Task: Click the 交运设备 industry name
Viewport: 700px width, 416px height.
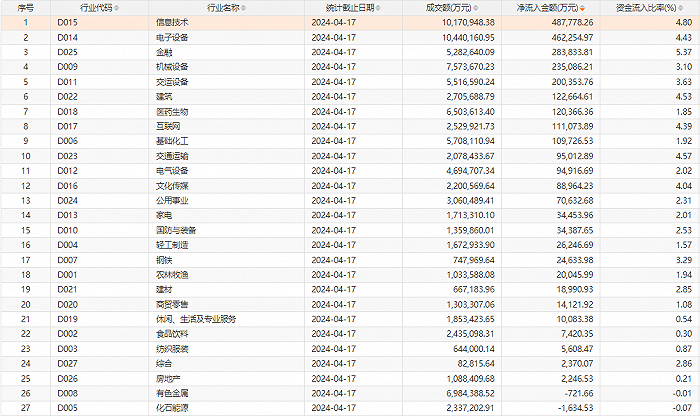Action: [172, 82]
